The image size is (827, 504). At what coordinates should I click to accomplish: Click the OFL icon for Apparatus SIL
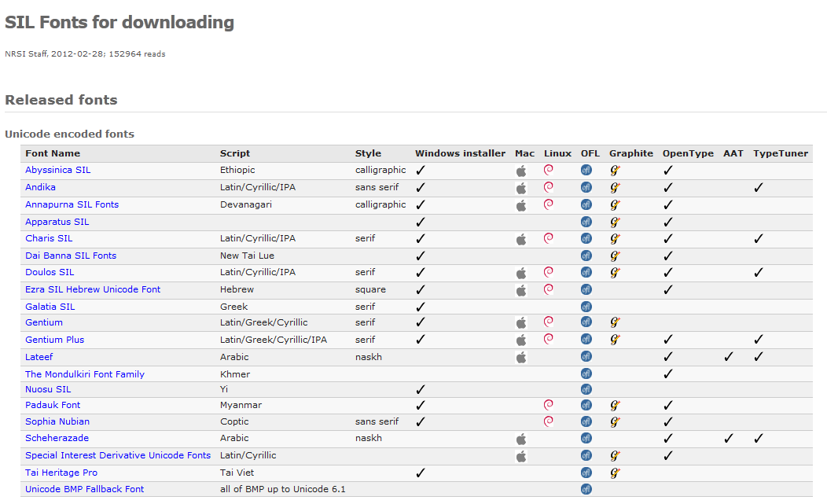pyautogui.click(x=586, y=222)
